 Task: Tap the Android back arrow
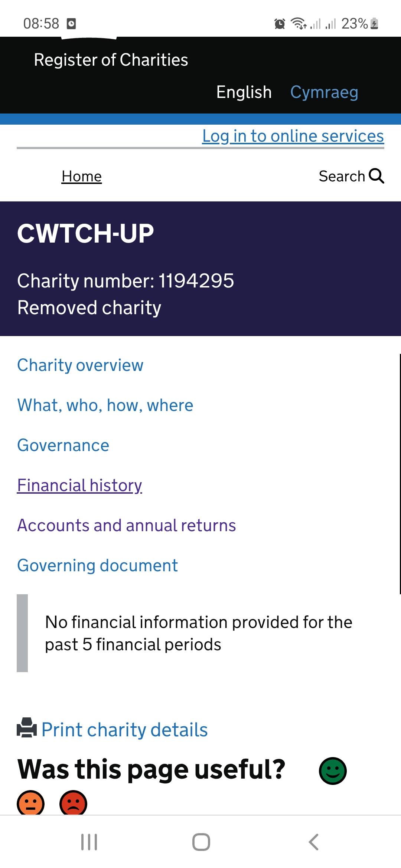[x=314, y=842]
